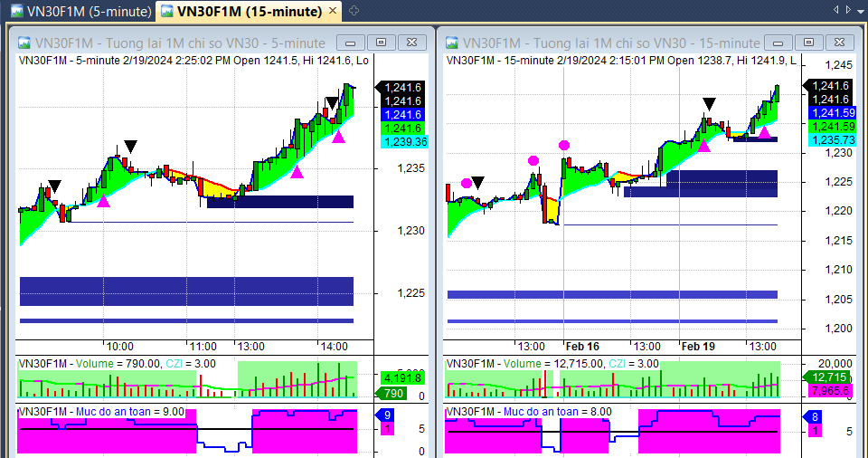
Task: Close the VN30F1M (15-minute) tab
Action: (333, 11)
